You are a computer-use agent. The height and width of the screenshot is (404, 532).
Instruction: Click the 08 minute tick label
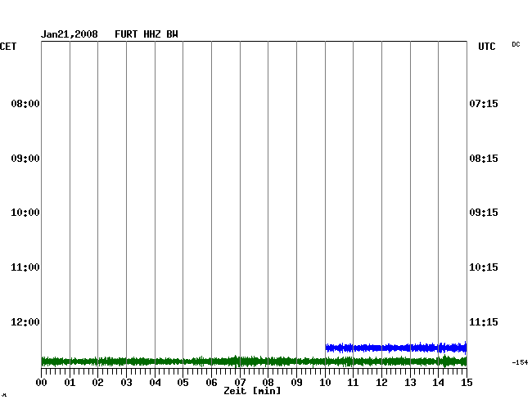[268, 383]
